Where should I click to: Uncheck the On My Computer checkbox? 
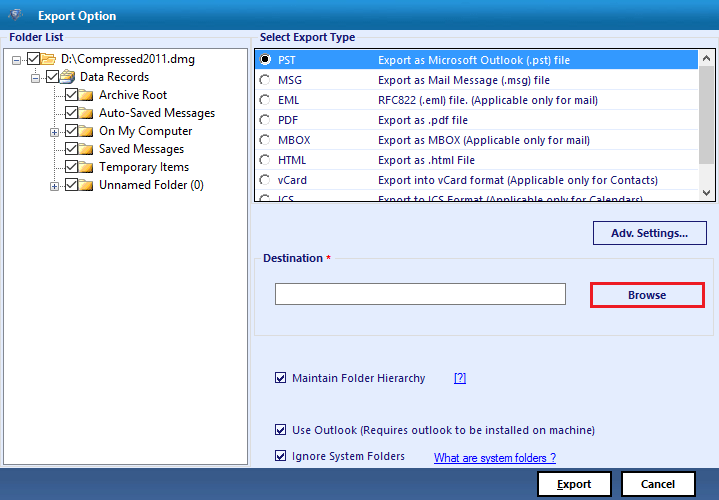coord(71,131)
